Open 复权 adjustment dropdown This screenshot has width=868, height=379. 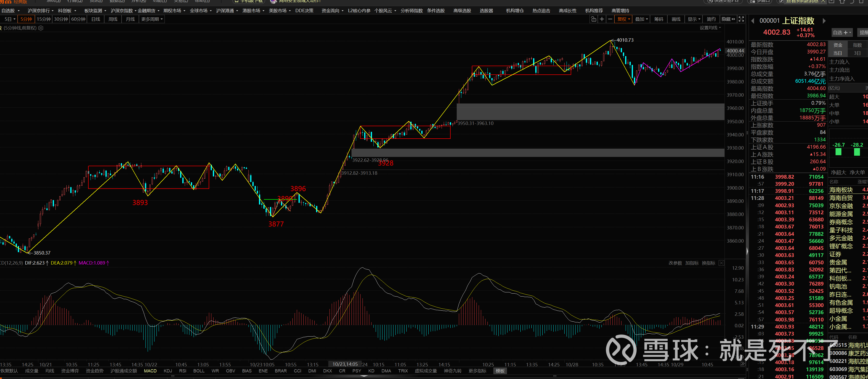tap(623, 19)
